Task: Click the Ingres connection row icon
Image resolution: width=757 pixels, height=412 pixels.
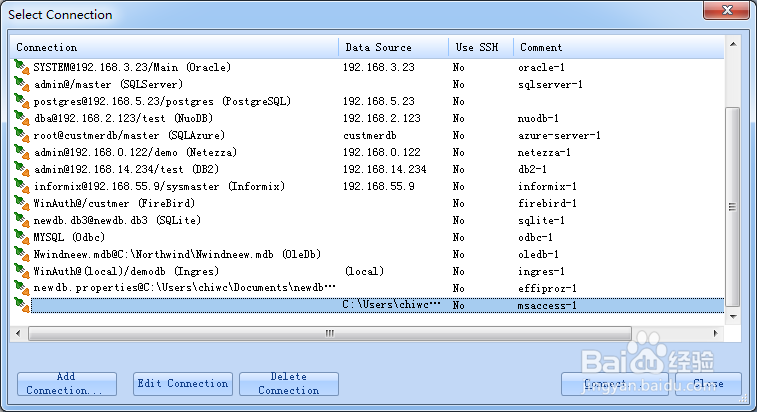Action: coord(22,270)
